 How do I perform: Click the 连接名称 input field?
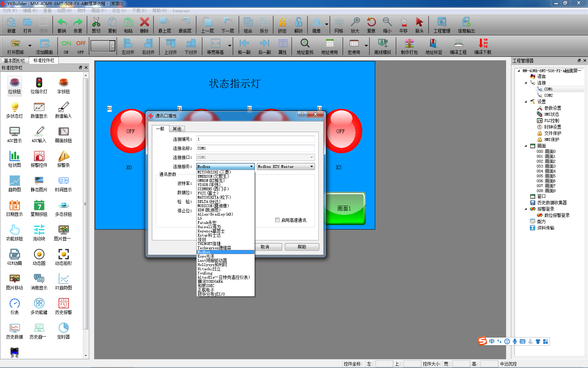tap(255, 148)
